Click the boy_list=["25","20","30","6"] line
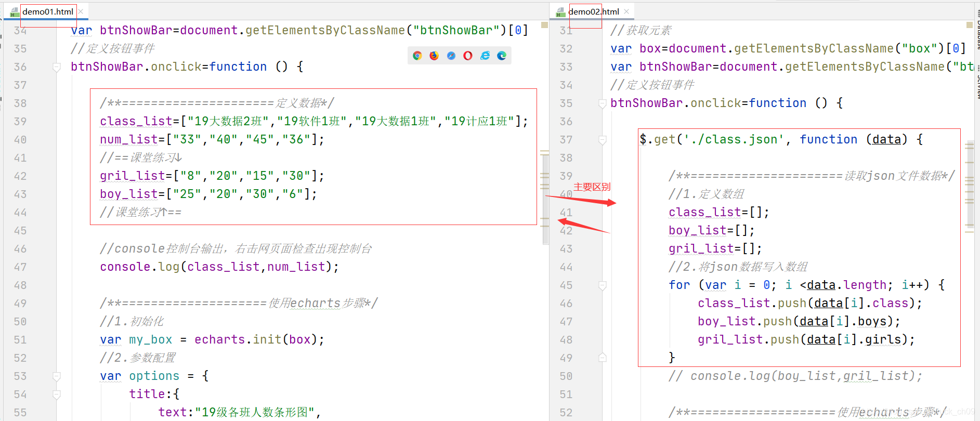This screenshot has height=421, width=980. pos(208,194)
